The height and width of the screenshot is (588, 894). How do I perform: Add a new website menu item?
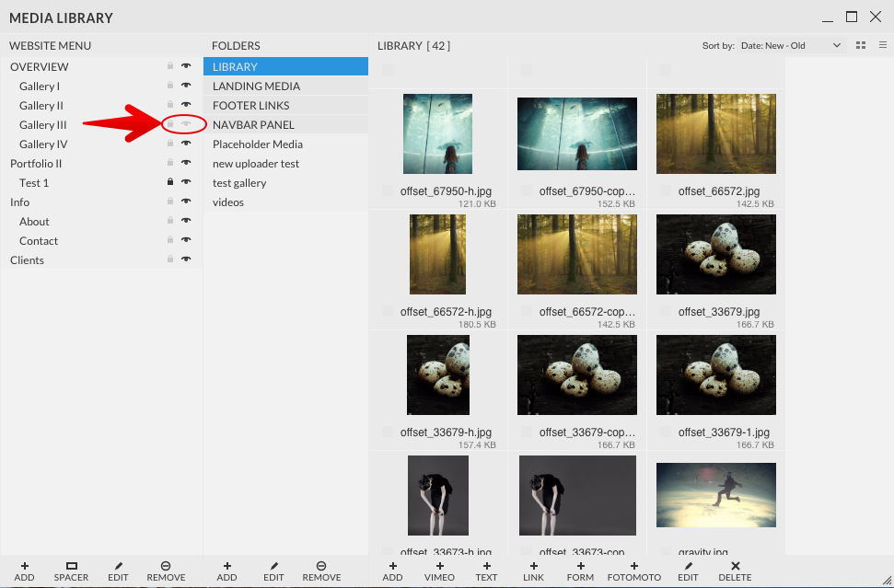coord(25,571)
